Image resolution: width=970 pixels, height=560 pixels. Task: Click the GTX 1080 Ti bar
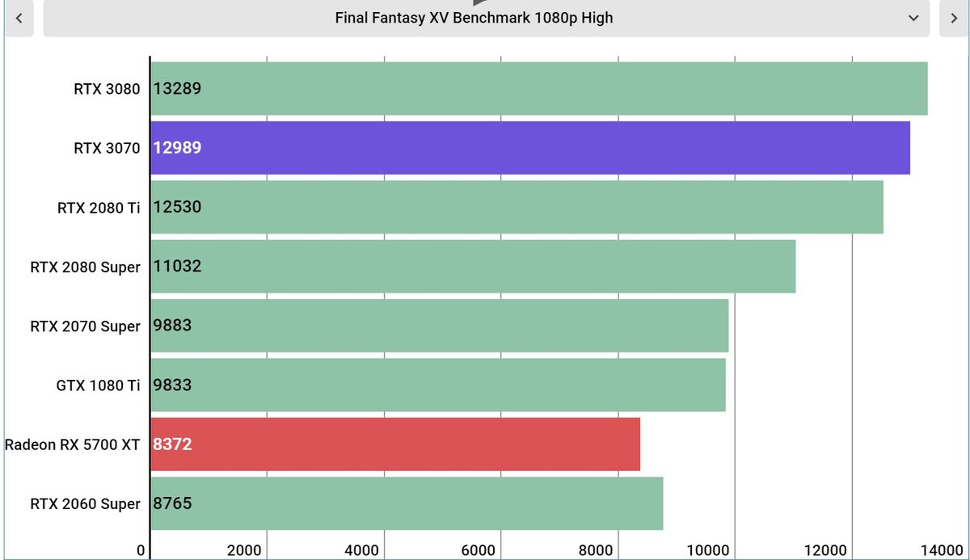[x=438, y=385]
